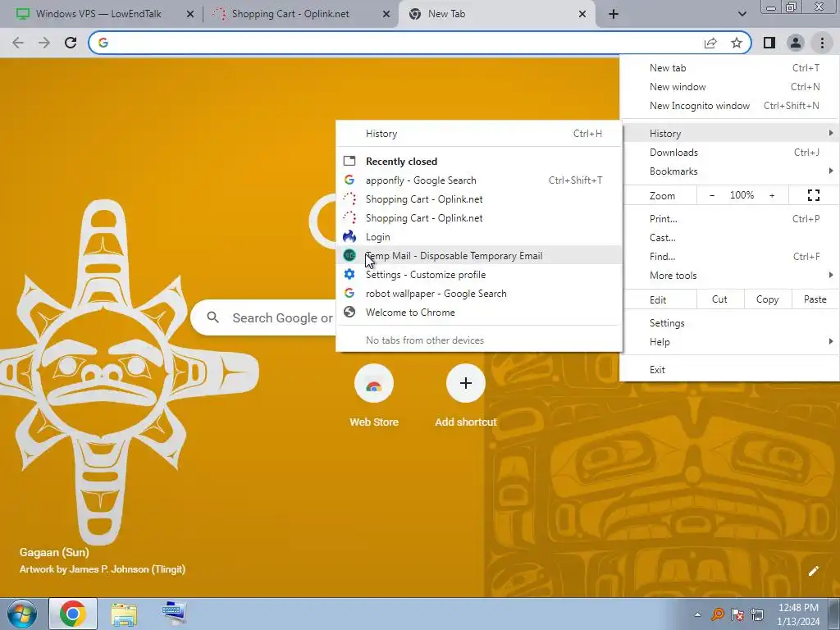Open New Incognito window
The width and height of the screenshot is (840, 630).
click(x=729, y=106)
